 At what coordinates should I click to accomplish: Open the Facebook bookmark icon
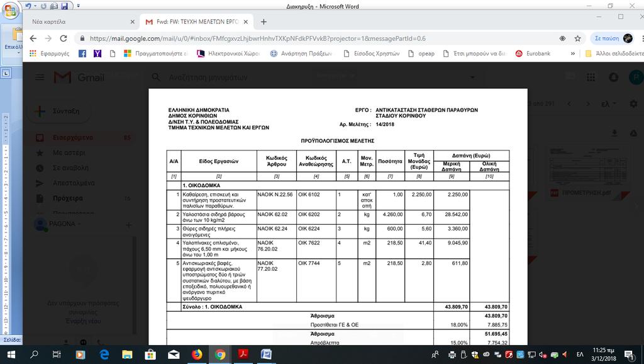point(82,54)
